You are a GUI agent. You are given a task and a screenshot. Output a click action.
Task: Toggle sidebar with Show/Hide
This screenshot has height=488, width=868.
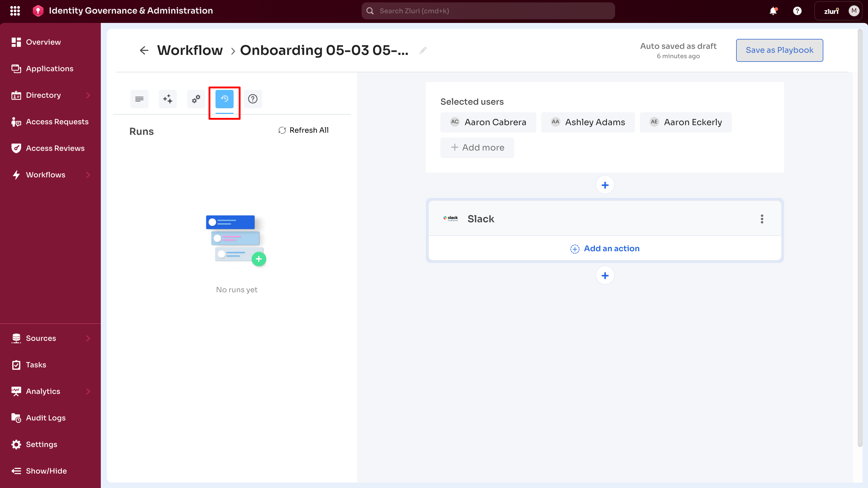click(x=40, y=471)
